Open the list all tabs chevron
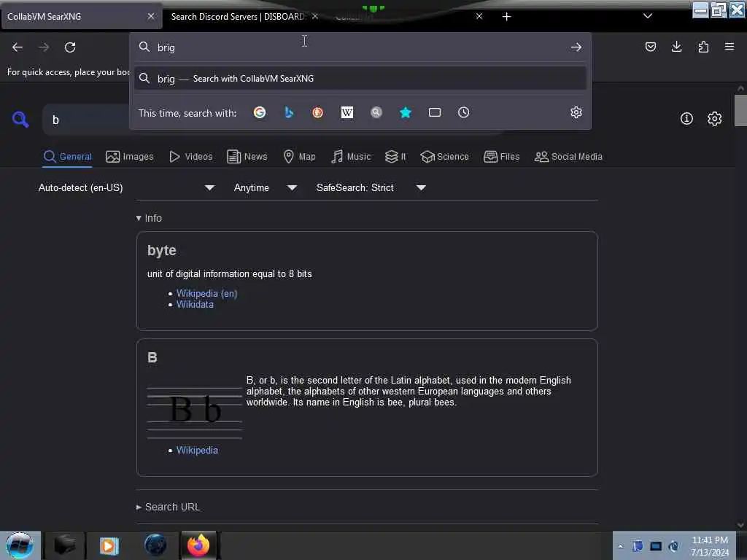 [648, 16]
